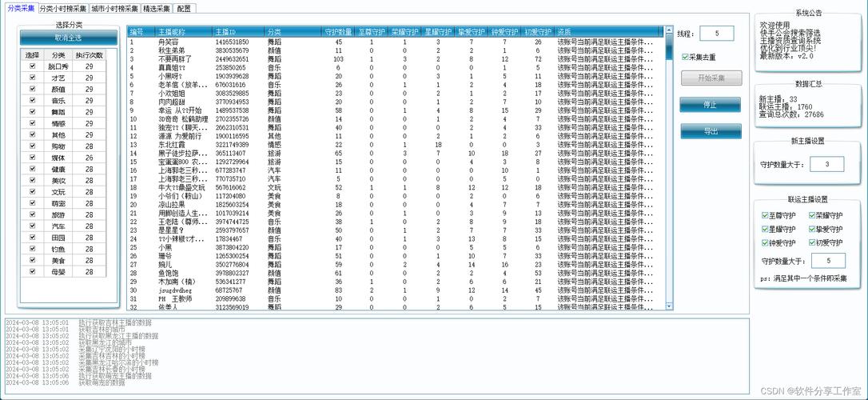Uncheck the 钓鱼 category checkbox
The image size is (868, 400).
coord(32,248)
